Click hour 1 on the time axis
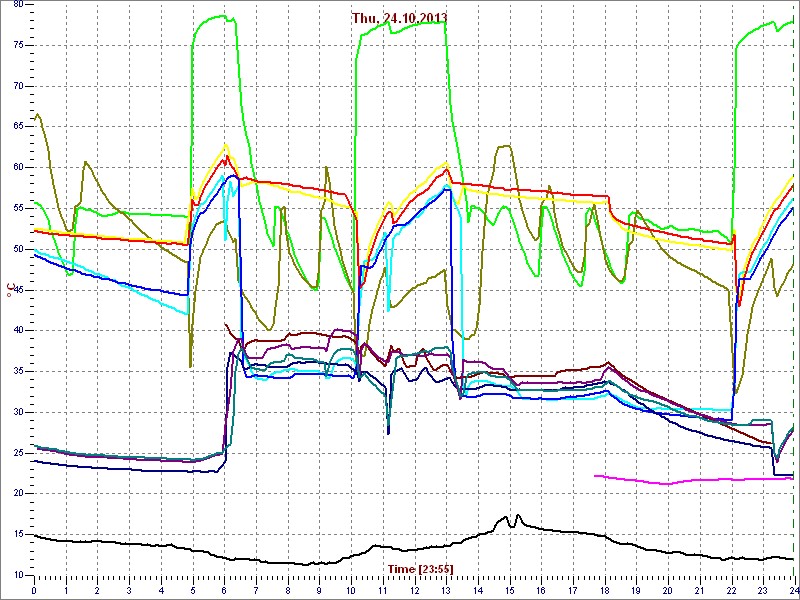This screenshot has width=800, height=600. [x=66, y=590]
